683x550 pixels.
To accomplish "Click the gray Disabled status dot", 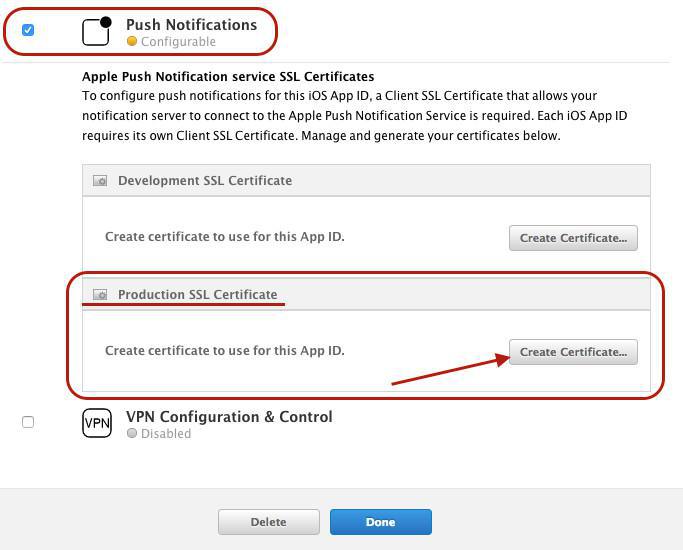I will point(132,434).
